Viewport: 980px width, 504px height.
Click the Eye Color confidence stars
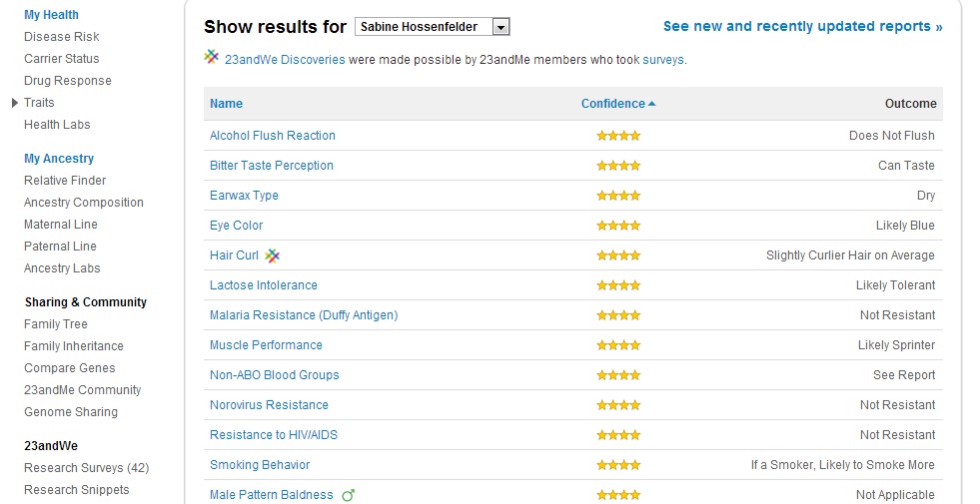(x=618, y=226)
